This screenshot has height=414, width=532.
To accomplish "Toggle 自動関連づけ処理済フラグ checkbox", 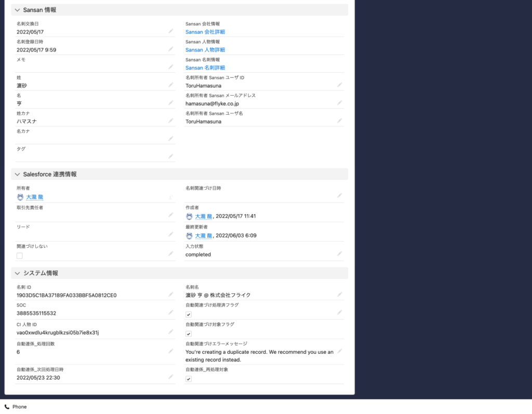I will 189,315.
